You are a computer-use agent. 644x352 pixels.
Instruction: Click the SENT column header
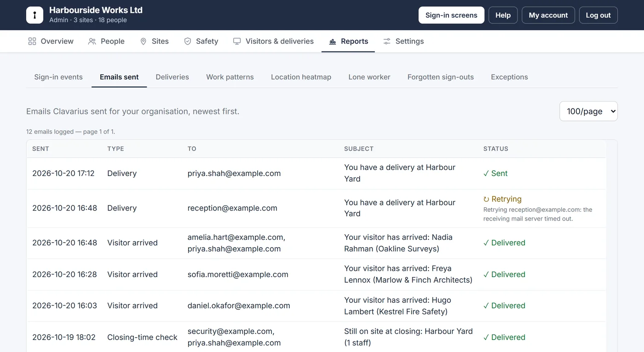40,149
